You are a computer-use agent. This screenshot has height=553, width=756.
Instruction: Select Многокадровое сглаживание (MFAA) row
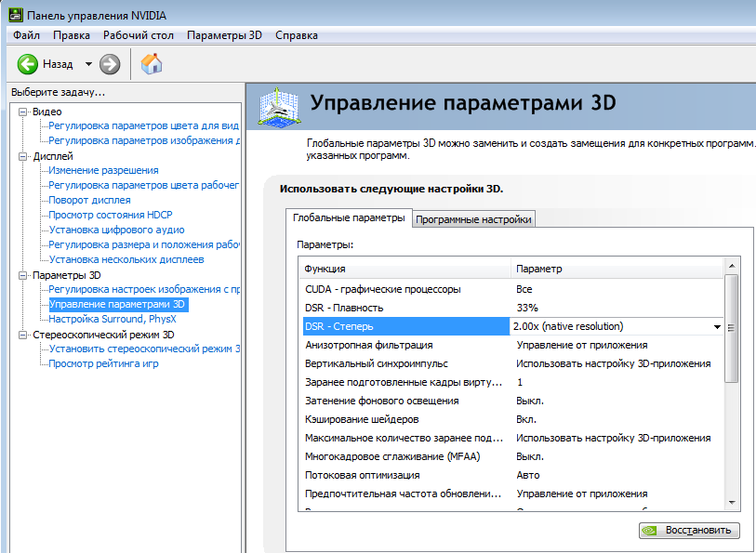512,456
